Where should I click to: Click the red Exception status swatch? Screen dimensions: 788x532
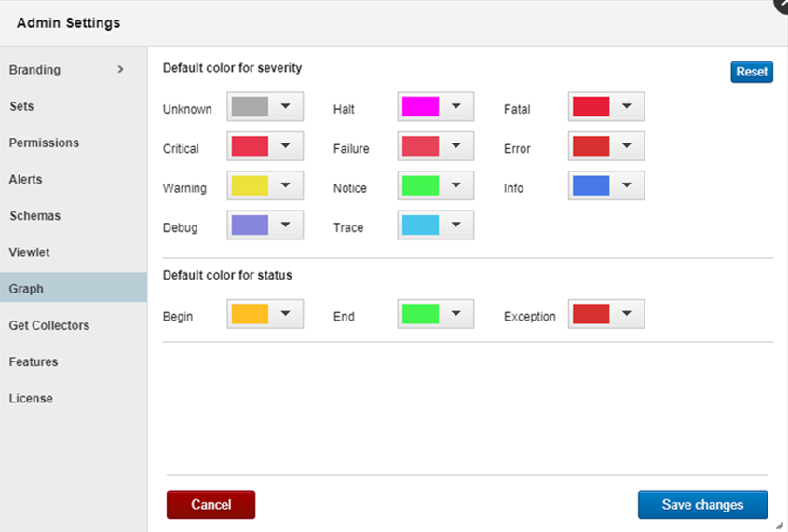591,314
